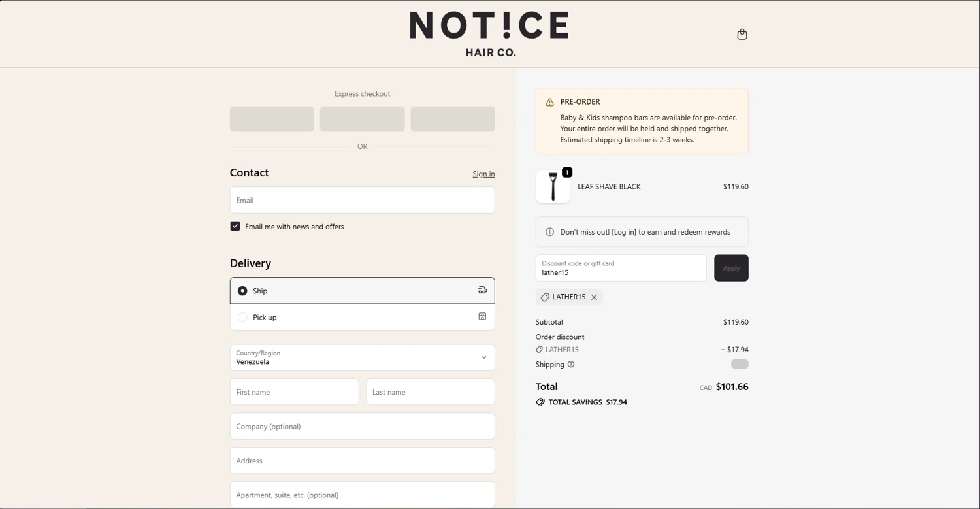Click the third express checkout button
The image size is (980, 509).
click(x=452, y=119)
